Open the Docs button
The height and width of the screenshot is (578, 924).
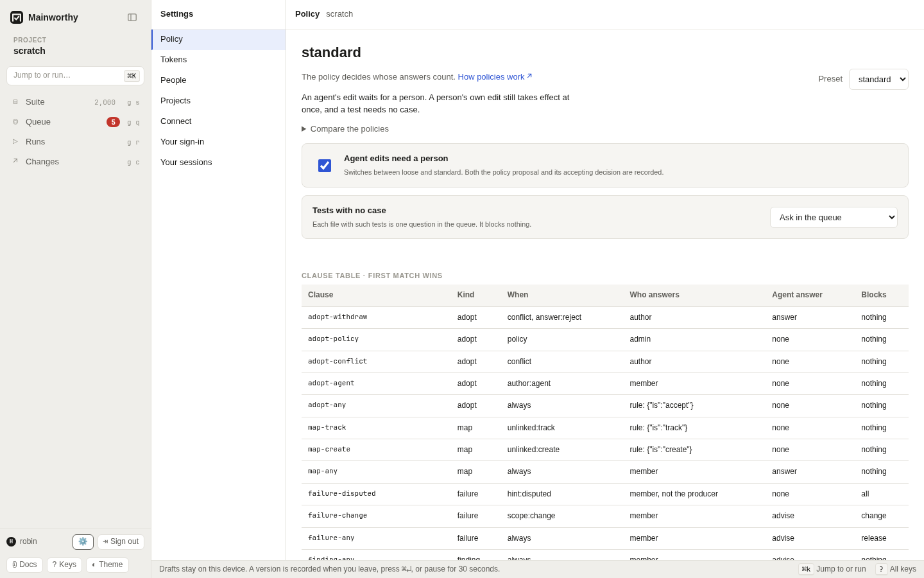coord(24,565)
